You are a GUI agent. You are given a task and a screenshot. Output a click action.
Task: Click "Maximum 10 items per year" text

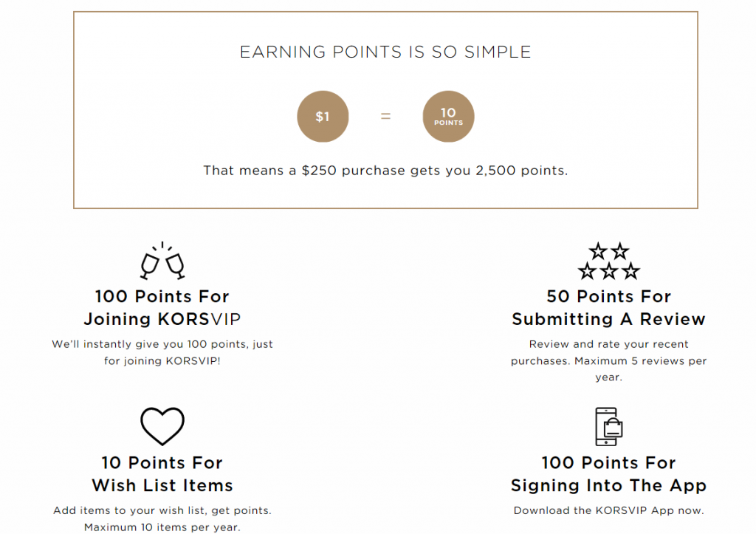tap(162, 527)
